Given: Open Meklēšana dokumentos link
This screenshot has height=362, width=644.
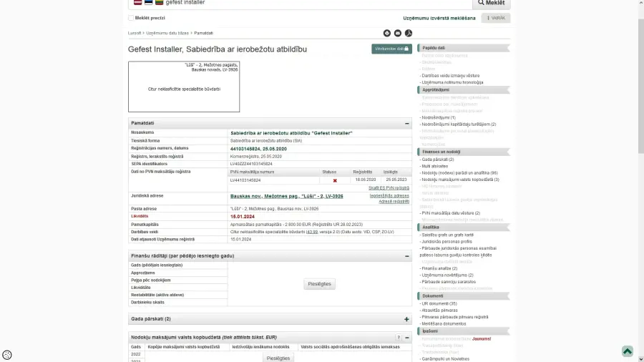Looking at the screenshot, I should tap(444, 324).
